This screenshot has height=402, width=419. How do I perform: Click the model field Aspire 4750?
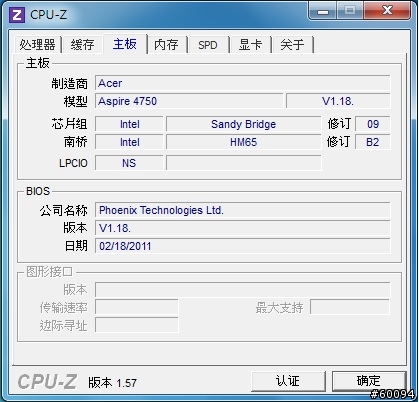189,101
